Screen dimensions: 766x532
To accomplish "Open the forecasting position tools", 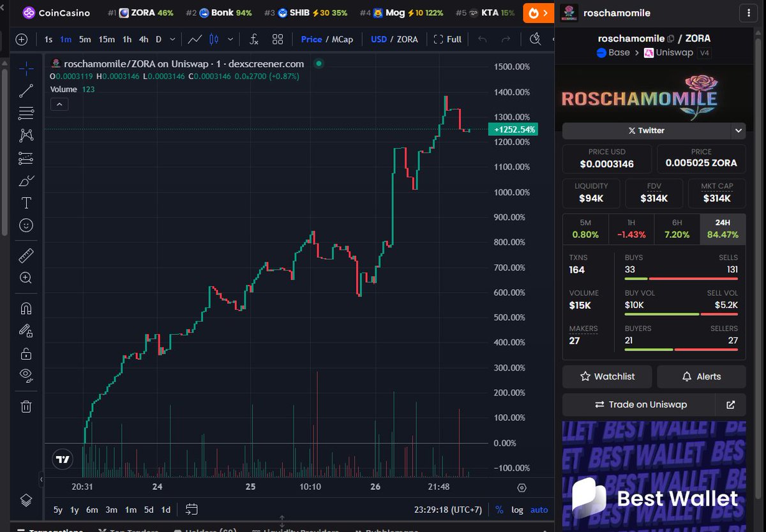I will tap(26, 158).
